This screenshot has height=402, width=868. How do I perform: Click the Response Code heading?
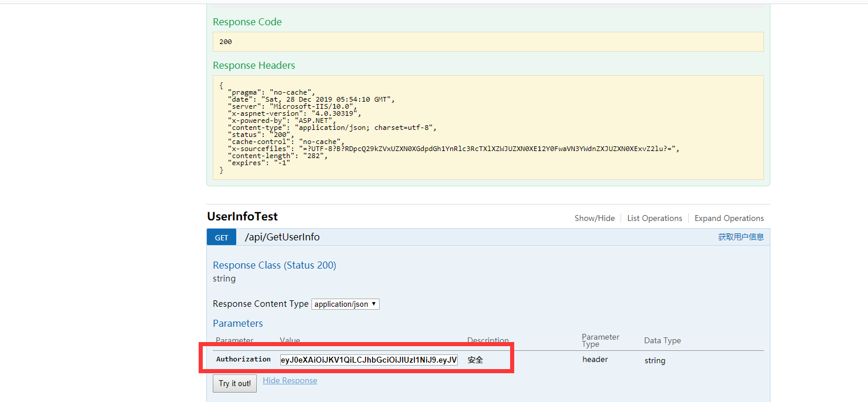pyautogui.click(x=247, y=22)
